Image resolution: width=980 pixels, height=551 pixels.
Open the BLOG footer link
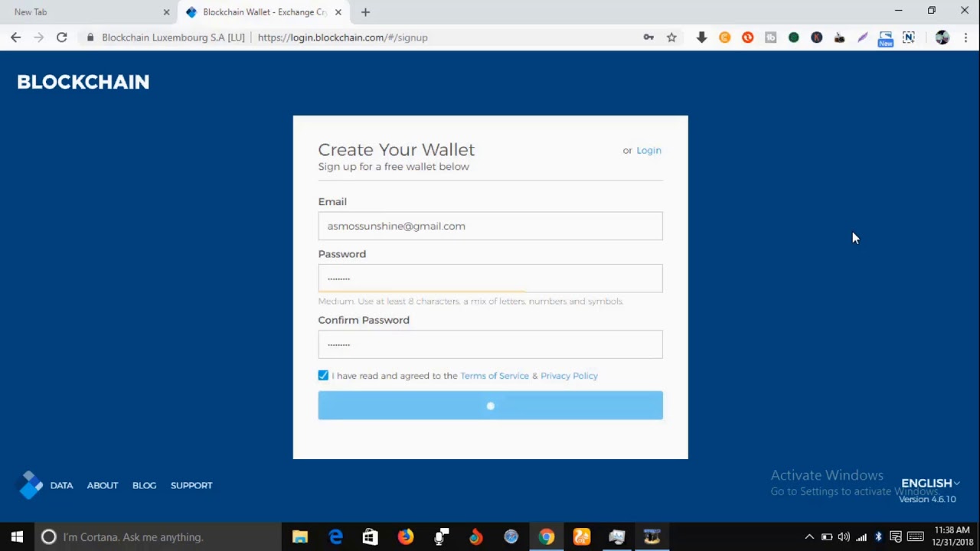pos(144,485)
